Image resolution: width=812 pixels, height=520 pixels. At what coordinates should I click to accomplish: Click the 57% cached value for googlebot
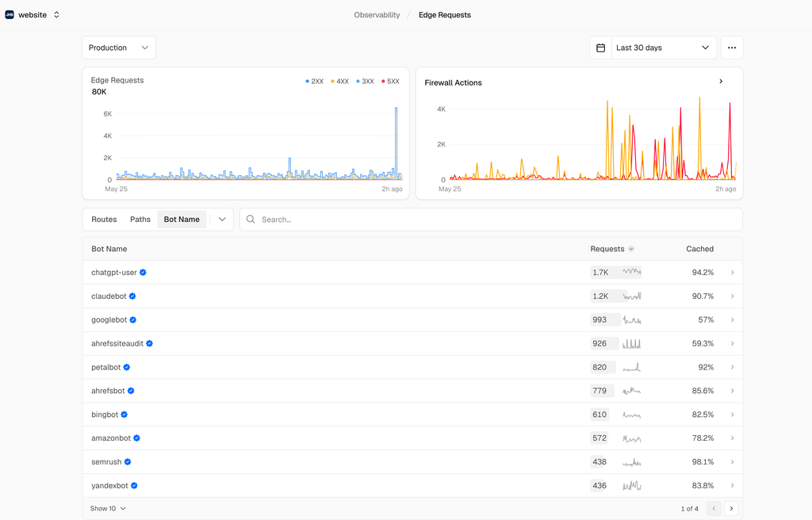706,320
